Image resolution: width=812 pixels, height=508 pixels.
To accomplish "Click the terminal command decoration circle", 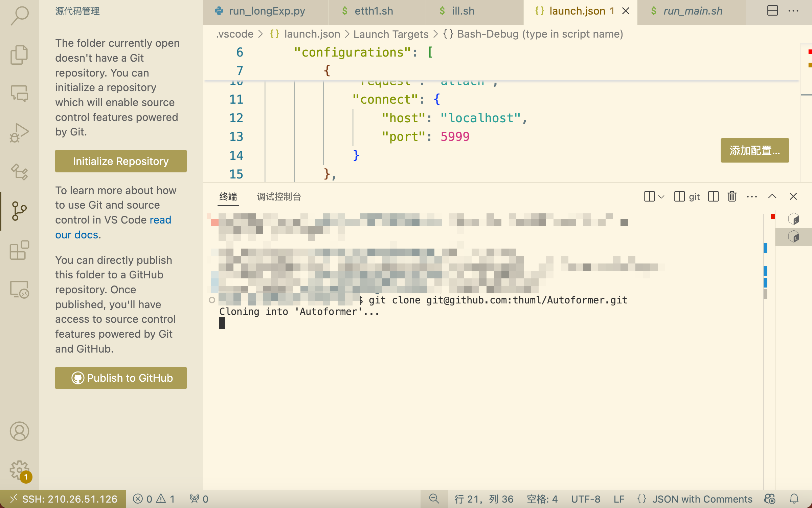I will [x=212, y=300].
